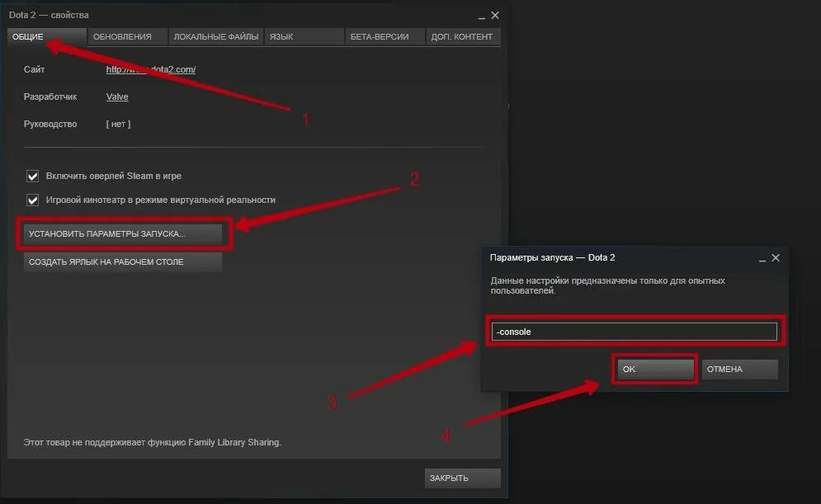Open the ОБНОВЛЕНИЯ tab
This screenshot has height=504, width=821.
click(x=127, y=36)
